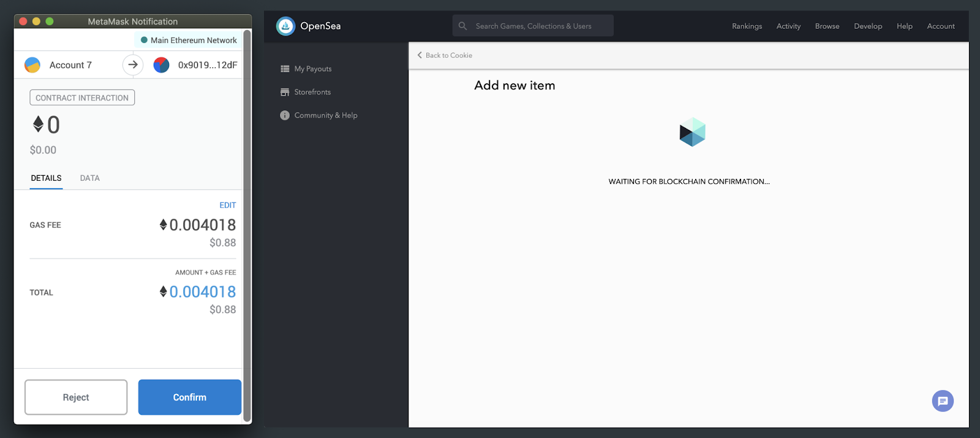Click the GAS FEE label

click(45, 225)
